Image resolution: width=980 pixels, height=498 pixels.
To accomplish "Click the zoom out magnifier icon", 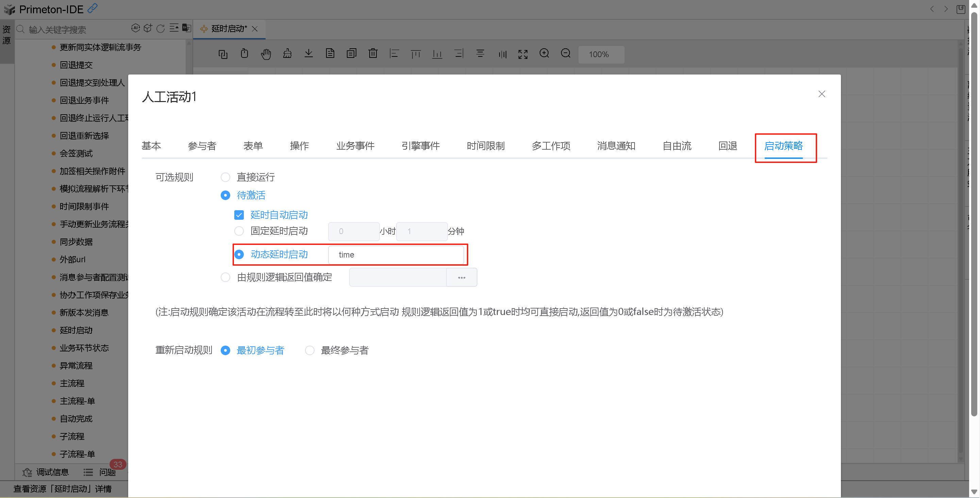I will (x=566, y=54).
